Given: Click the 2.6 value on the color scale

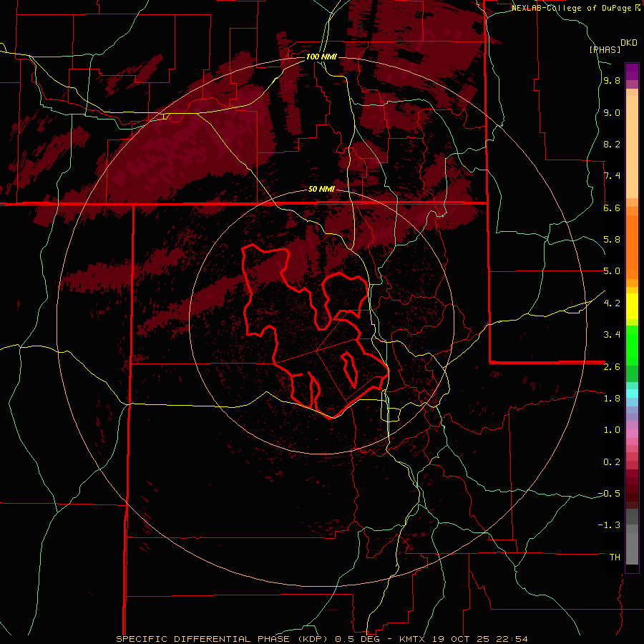Looking at the screenshot, I should click(612, 367).
